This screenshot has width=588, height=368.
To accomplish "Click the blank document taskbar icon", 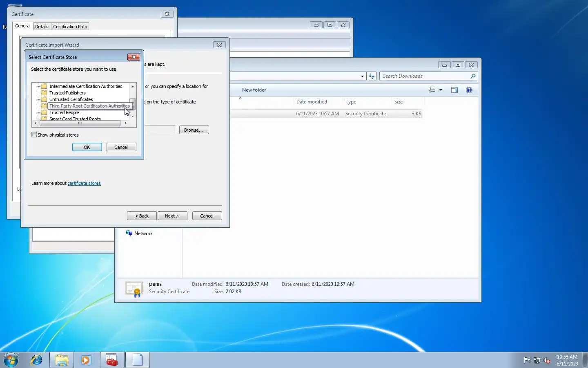I will pyautogui.click(x=138, y=360).
